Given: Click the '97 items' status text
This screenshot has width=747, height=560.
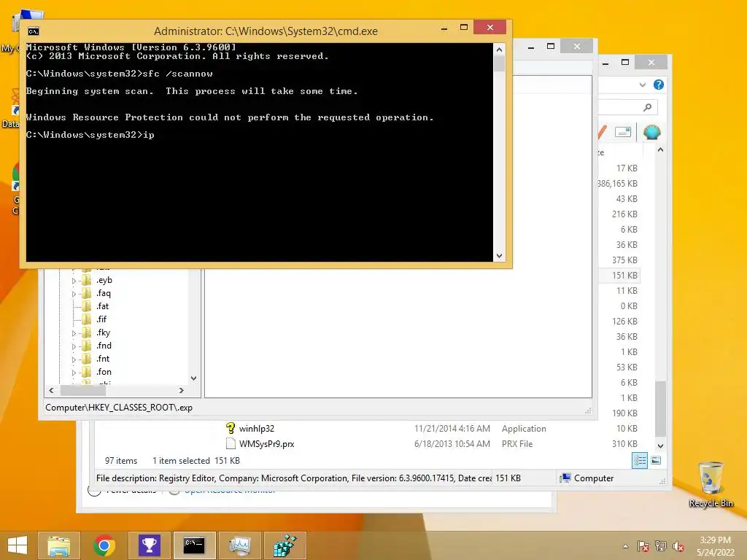Looking at the screenshot, I should (121, 461).
